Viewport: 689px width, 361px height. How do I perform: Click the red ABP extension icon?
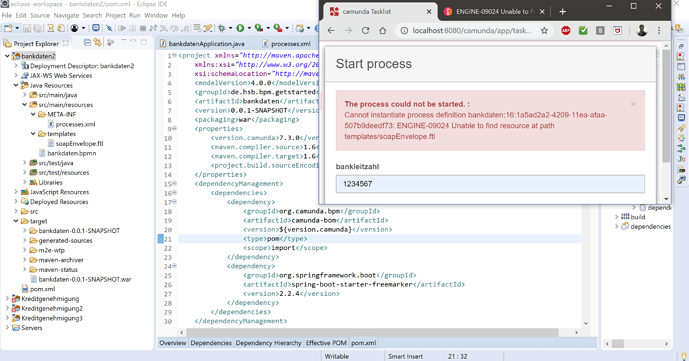(566, 30)
